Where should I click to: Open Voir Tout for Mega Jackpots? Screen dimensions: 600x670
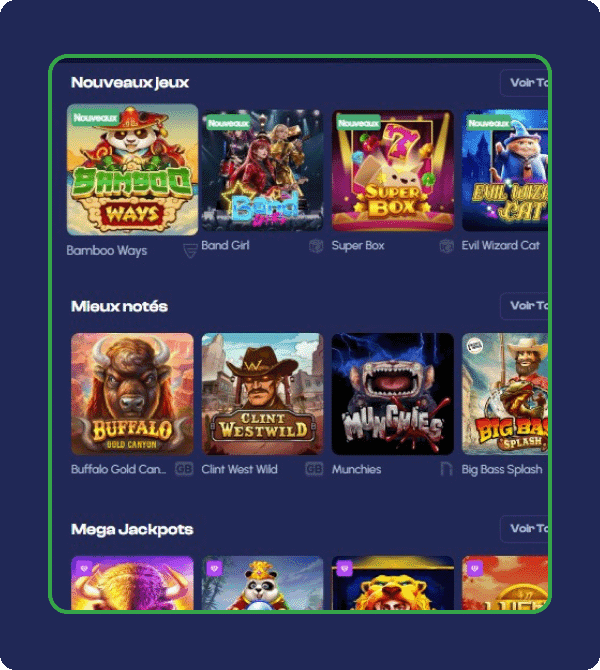click(x=525, y=529)
